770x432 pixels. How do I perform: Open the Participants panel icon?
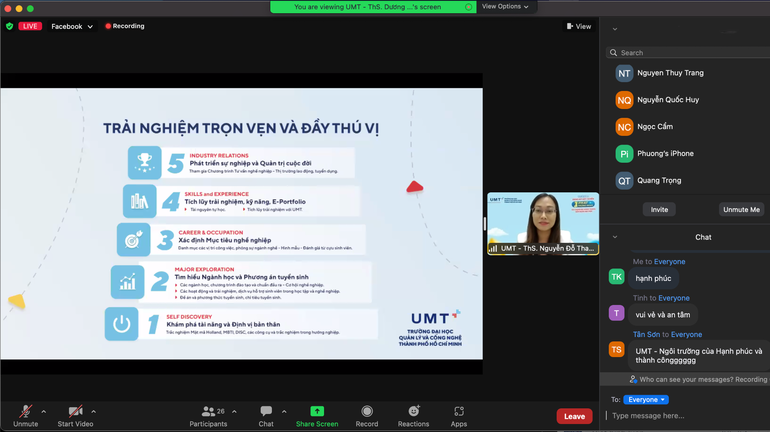(208, 411)
